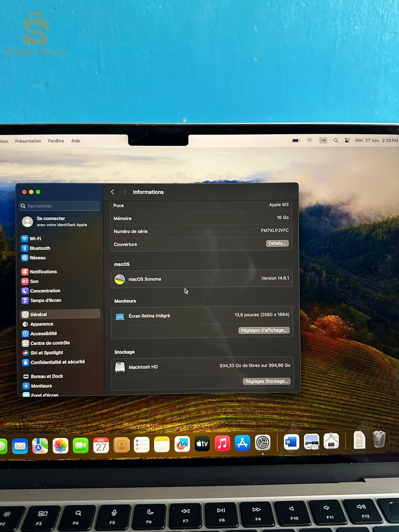The image size is (399, 532).
Task: Select Centre de contrôle in the sidebar
Action: click(x=46, y=343)
